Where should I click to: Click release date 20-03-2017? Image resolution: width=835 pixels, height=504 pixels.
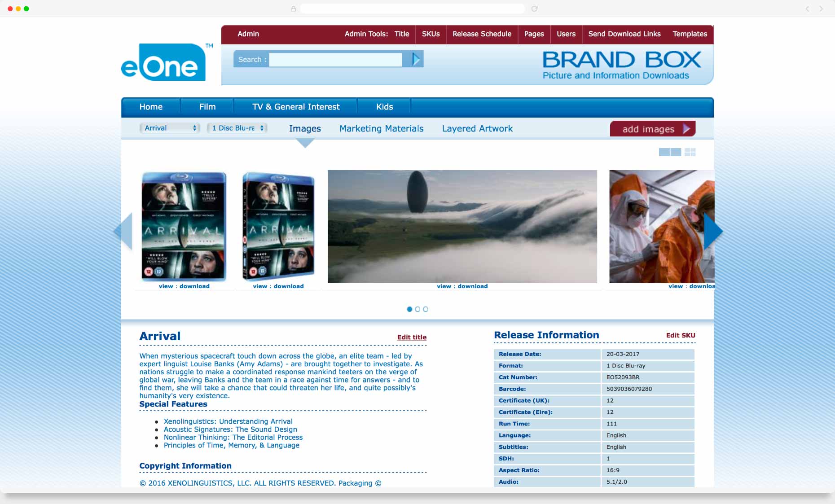pyautogui.click(x=623, y=354)
